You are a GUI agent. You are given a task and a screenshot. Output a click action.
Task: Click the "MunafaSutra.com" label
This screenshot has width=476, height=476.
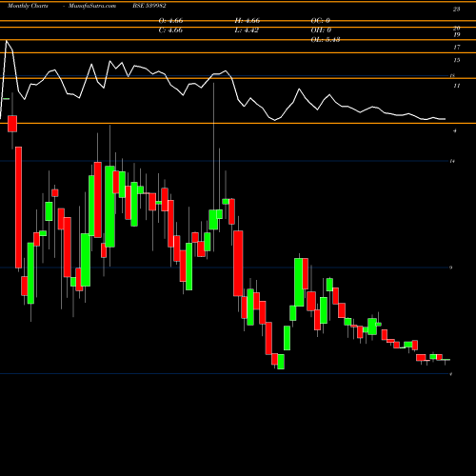pos(92,6)
